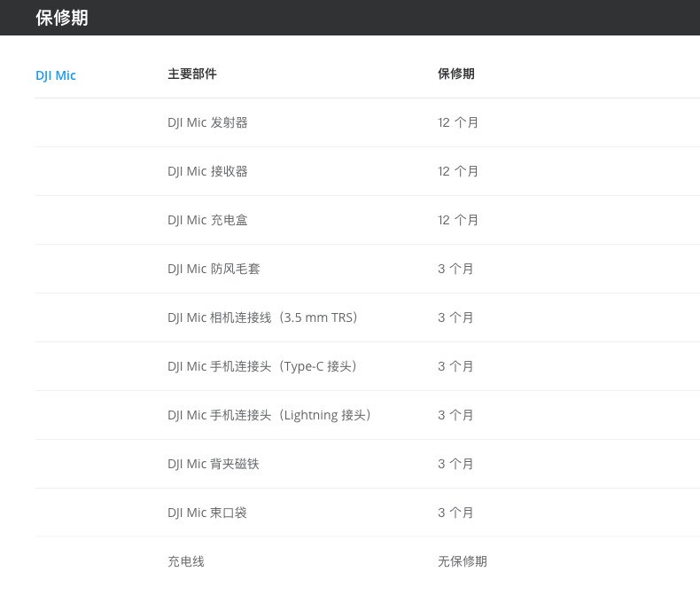Click the DJI Mic product link
This screenshot has height=603, width=700.
[x=56, y=75]
